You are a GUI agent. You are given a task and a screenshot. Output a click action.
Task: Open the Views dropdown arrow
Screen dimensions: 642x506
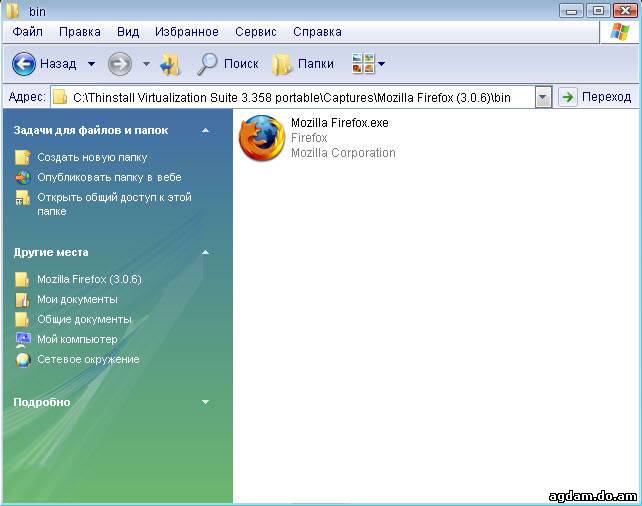(x=381, y=64)
